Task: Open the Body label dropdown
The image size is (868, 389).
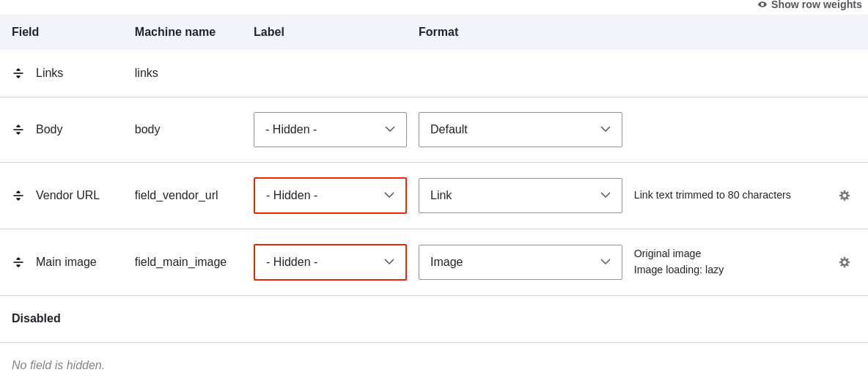Action: (330, 130)
